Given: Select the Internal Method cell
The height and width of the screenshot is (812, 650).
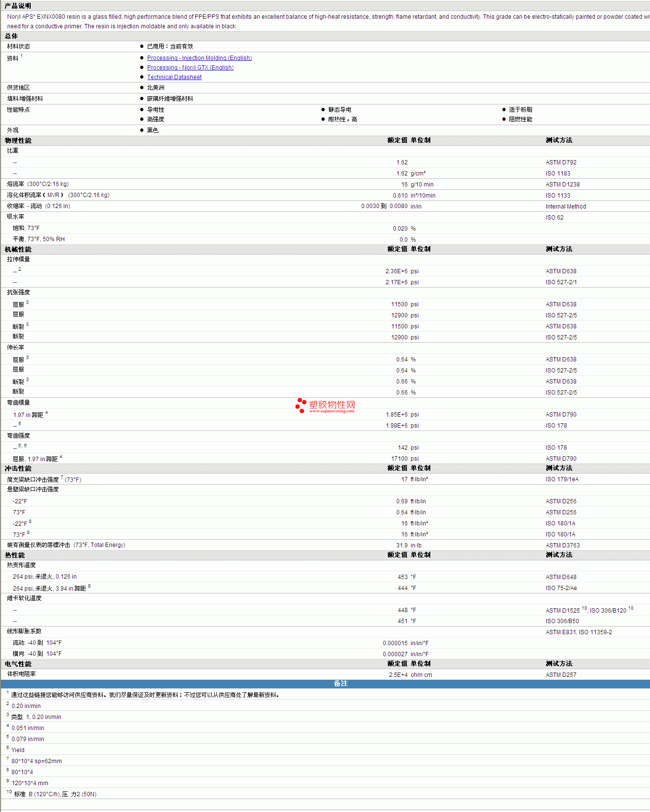Looking at the screenshot, I should (x=566, y=207).
